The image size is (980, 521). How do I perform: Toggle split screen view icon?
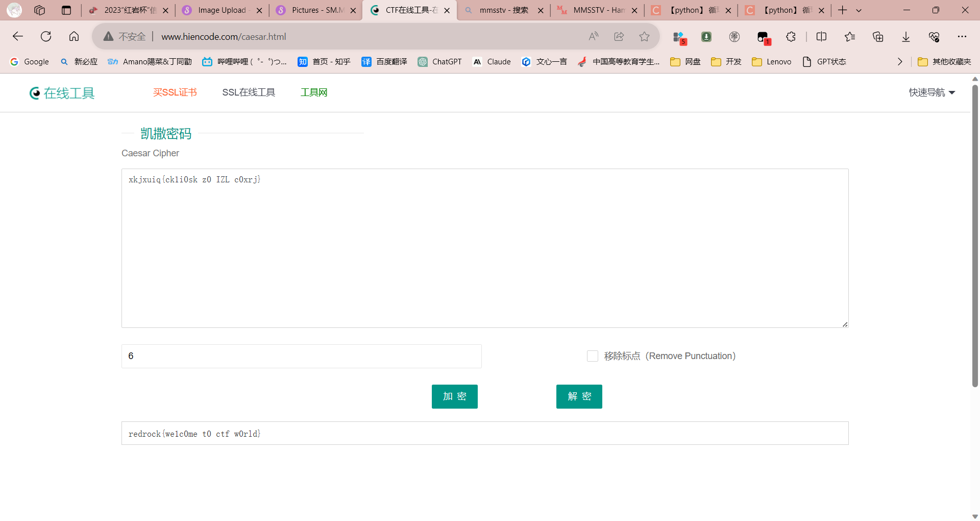point(821,36)
